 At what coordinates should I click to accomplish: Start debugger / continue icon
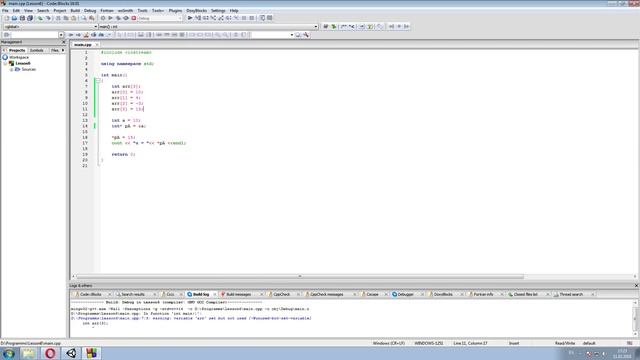[x=190, y=18]
